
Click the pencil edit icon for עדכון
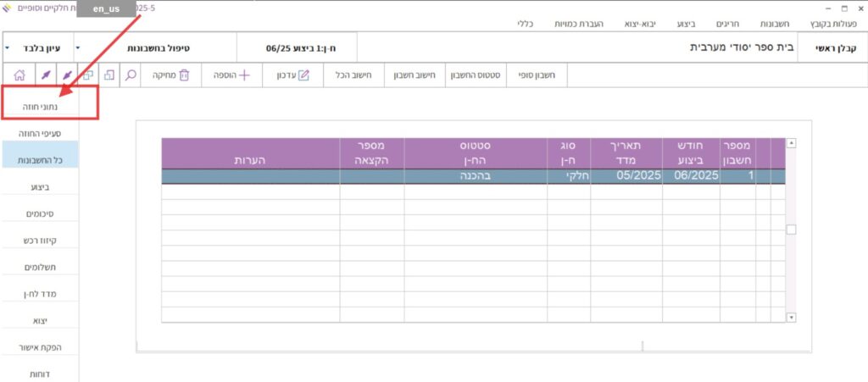304,75
